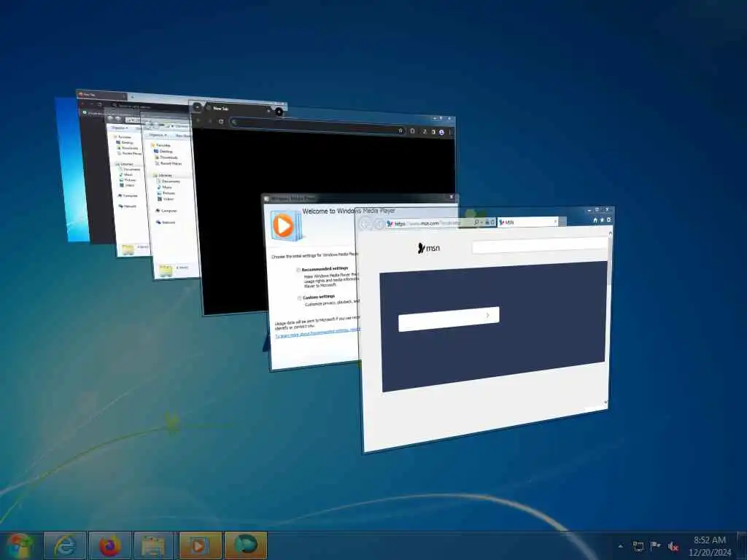Open the Action Center flag icon
The height and width of the screenshot is (560, 747).
(x=656, y=546)
